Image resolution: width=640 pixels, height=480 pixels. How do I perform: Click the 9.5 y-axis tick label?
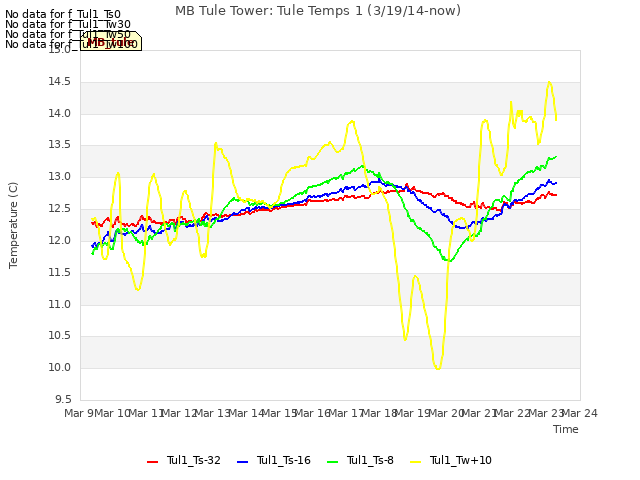[x=63, y=399]
